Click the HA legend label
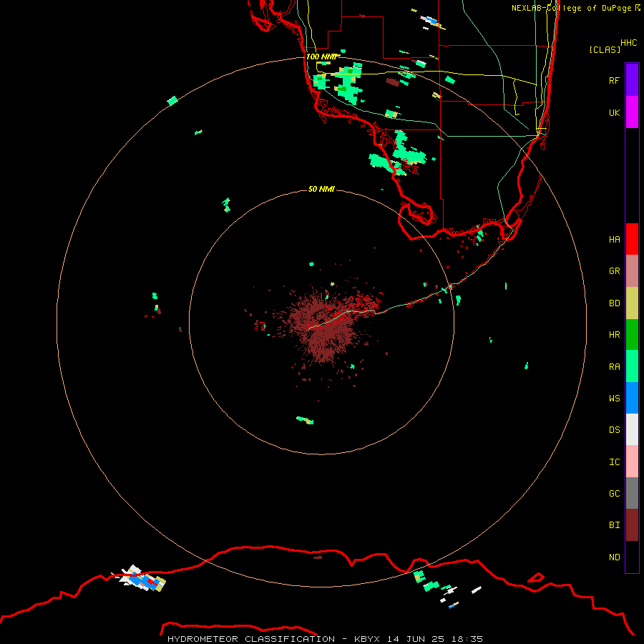This screenshot has width=644, height=644. point(614,240)
